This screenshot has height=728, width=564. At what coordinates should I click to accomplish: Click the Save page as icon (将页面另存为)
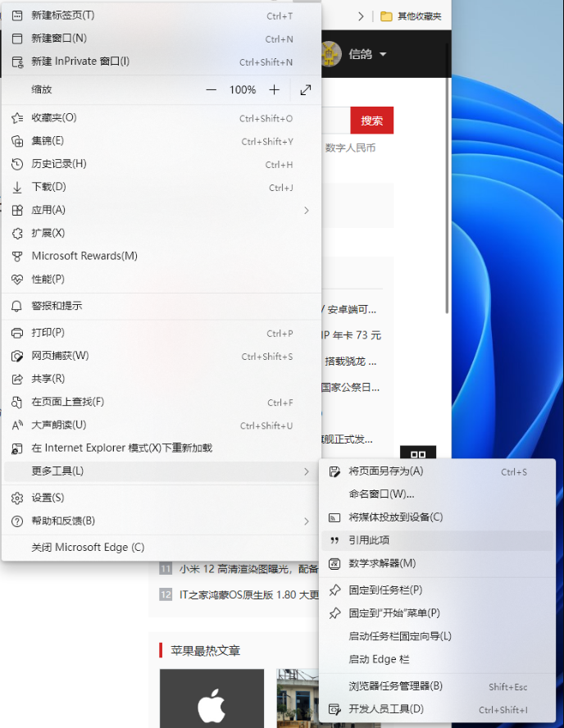coord(334,471)
